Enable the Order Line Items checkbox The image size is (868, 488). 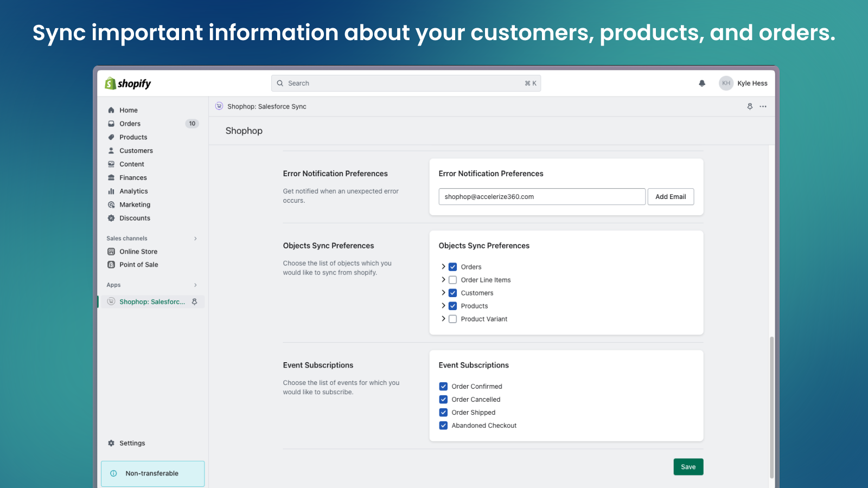pyautogui.click(x=452, y=280)
